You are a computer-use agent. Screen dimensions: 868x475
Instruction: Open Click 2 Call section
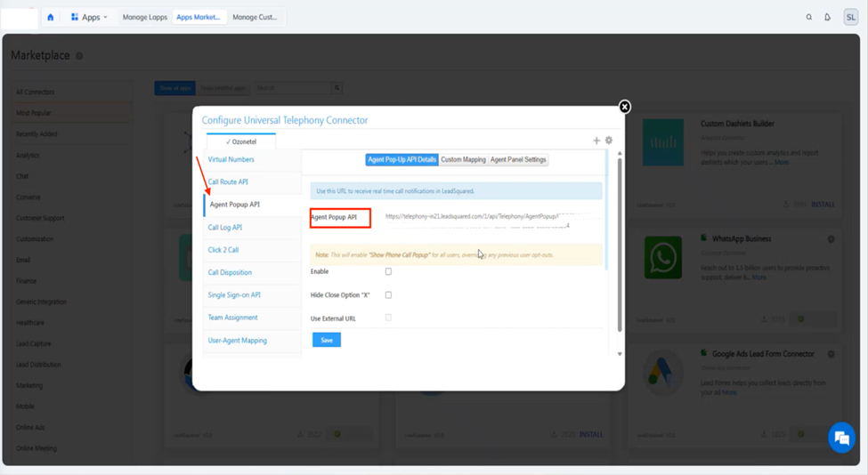pyautogui.click(x=223, y=250)
